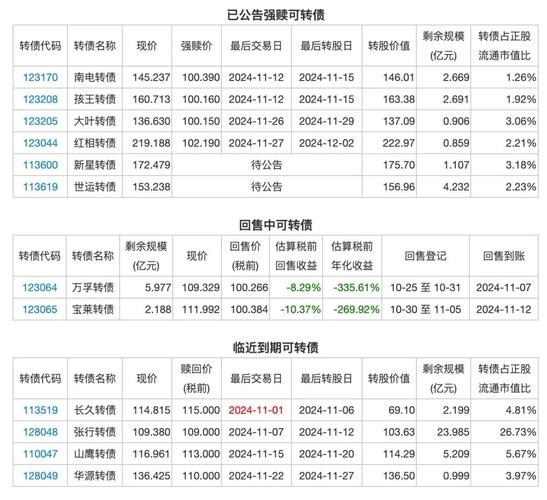Click the pre-tax return -8.29%

(x=303, y=288)
